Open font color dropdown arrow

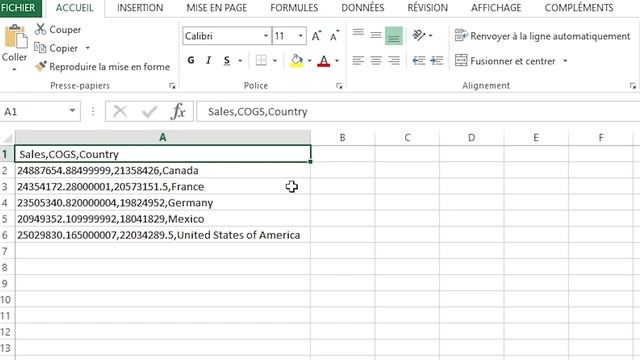tap(337, 61)
